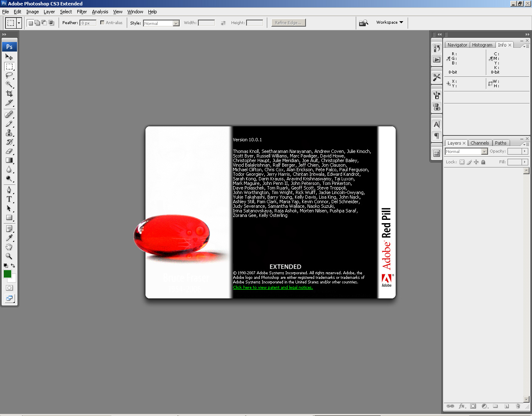Open the layer blend mode dropdown

[466, 152]
